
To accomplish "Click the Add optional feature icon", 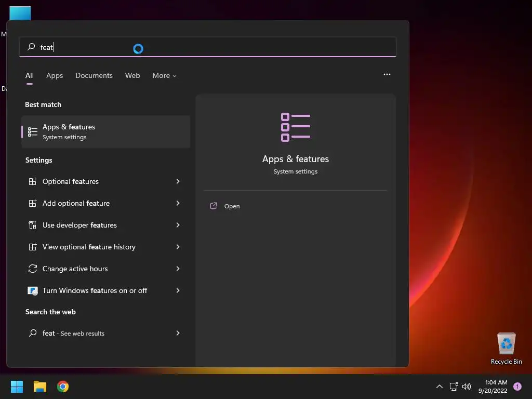I will pos(33,203).
